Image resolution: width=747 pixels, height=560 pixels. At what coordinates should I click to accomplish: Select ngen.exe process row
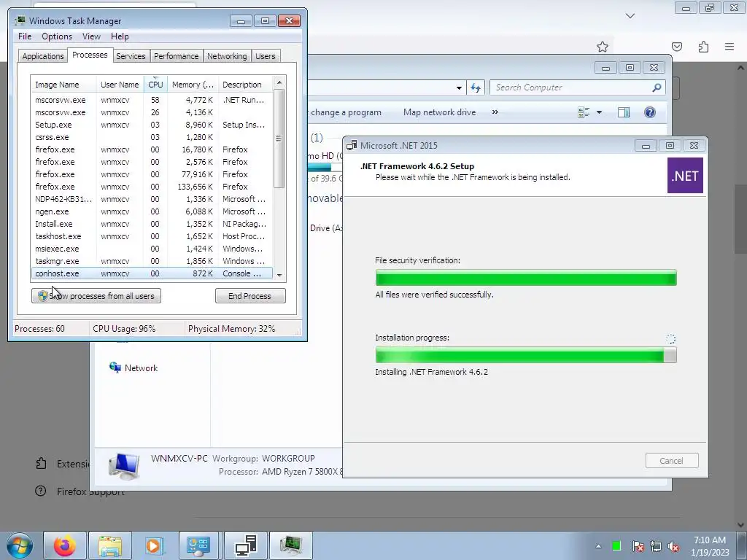point(152,211)
